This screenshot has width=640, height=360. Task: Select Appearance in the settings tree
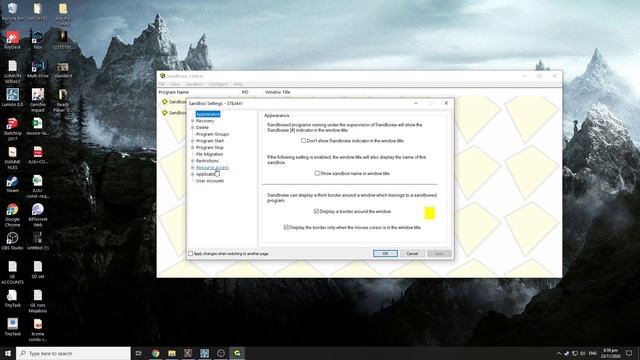208,114
